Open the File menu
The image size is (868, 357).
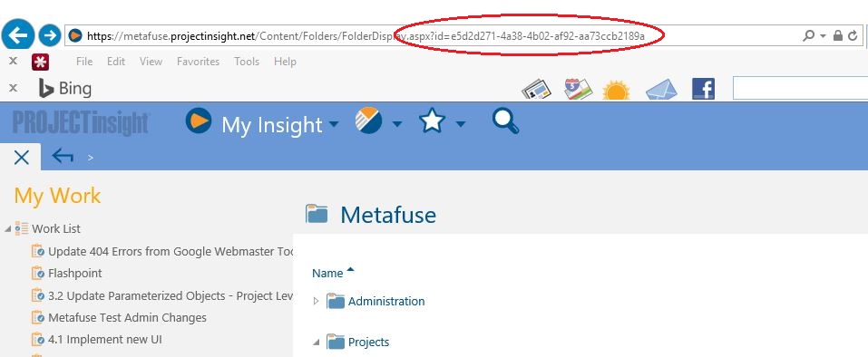pos(84,62)
